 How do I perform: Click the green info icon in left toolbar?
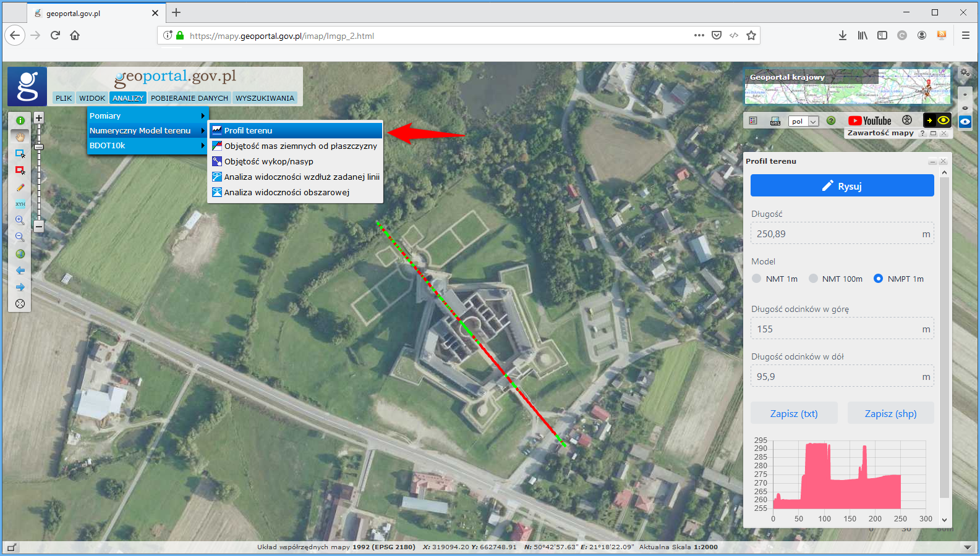[x=20, y=120]
